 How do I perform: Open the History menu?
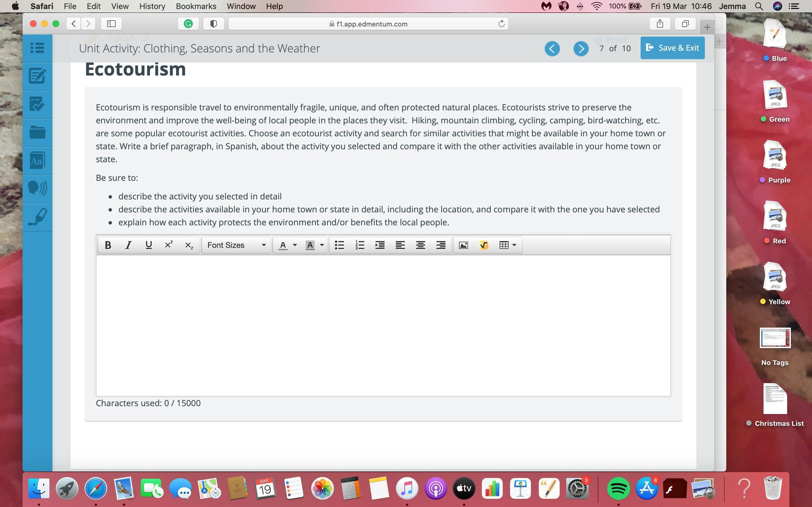pos(152,6)
